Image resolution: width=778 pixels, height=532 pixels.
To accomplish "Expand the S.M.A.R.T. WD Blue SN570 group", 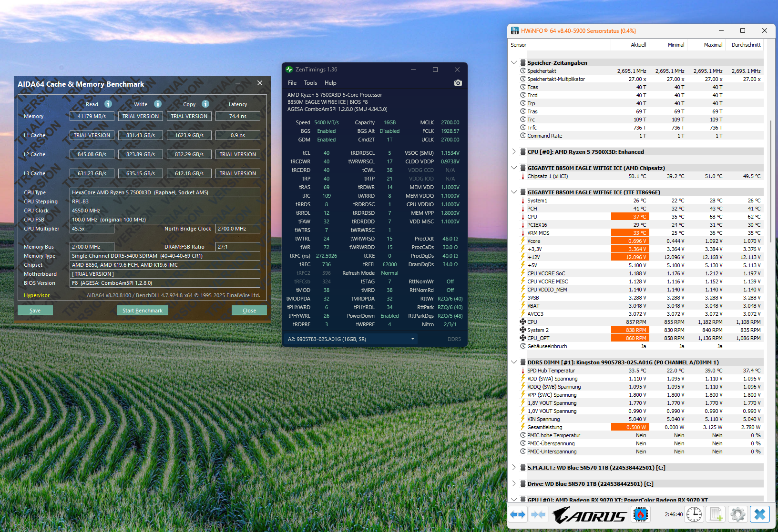I will pyautogui.click(x=514, y=467).
